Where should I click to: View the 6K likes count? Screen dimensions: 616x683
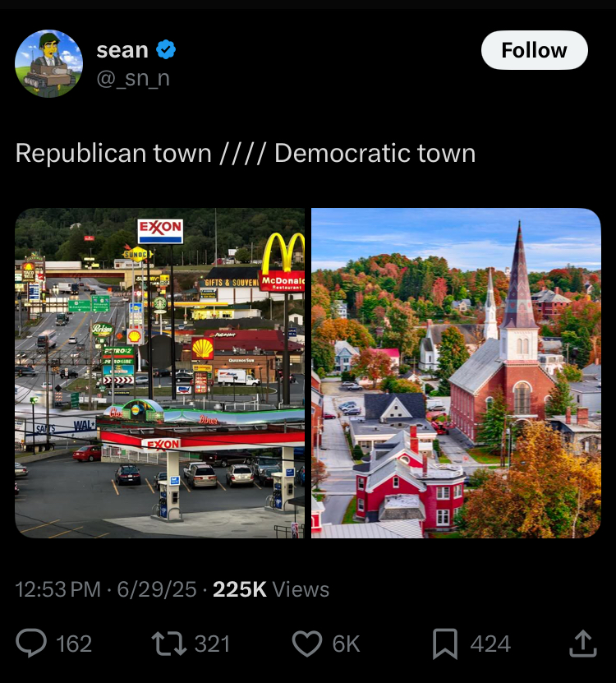346,644
